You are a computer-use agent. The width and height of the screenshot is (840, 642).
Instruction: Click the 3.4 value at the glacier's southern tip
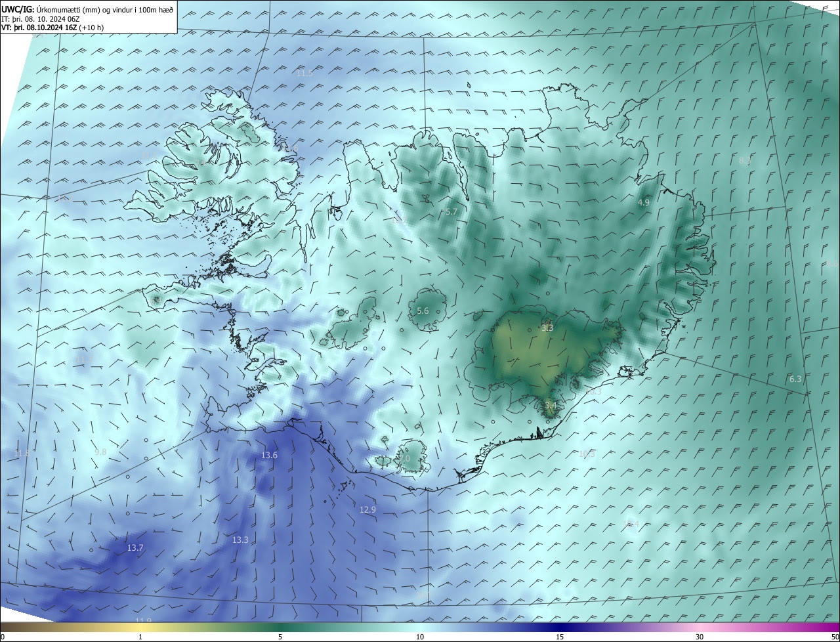(550, 406)
